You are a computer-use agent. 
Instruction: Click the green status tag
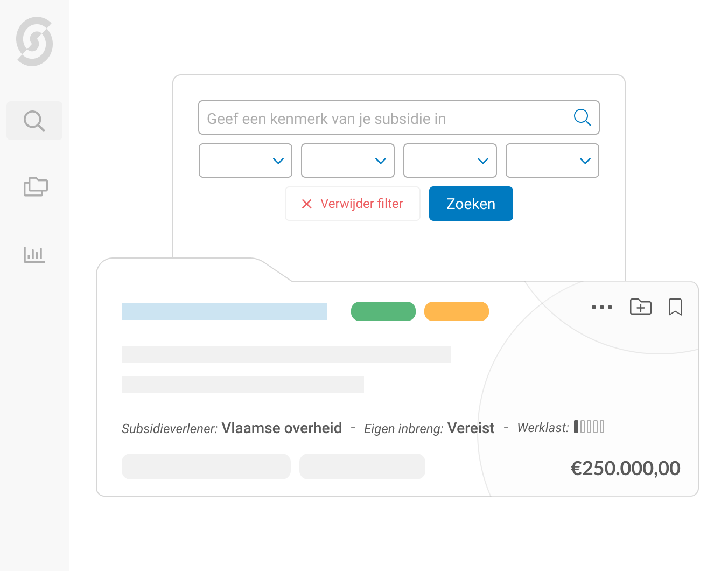pos(383,311)
